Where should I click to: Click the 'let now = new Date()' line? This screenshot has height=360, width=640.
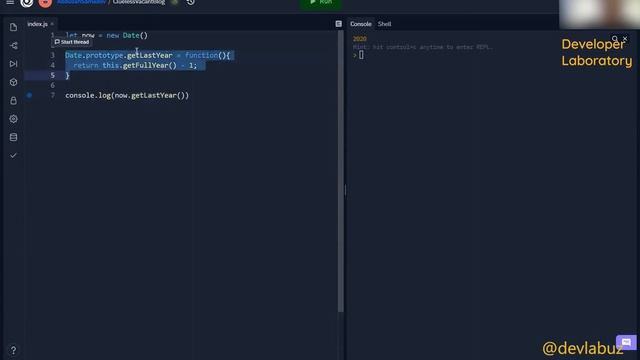pos(107,36)
